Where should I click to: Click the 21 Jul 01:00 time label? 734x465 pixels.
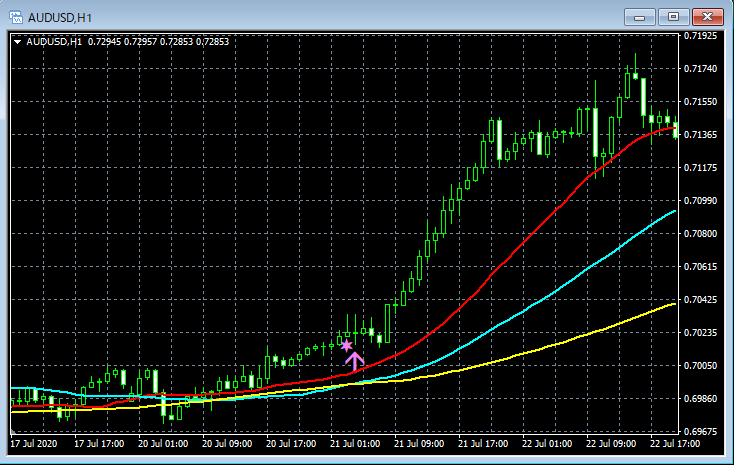point(355,443)
